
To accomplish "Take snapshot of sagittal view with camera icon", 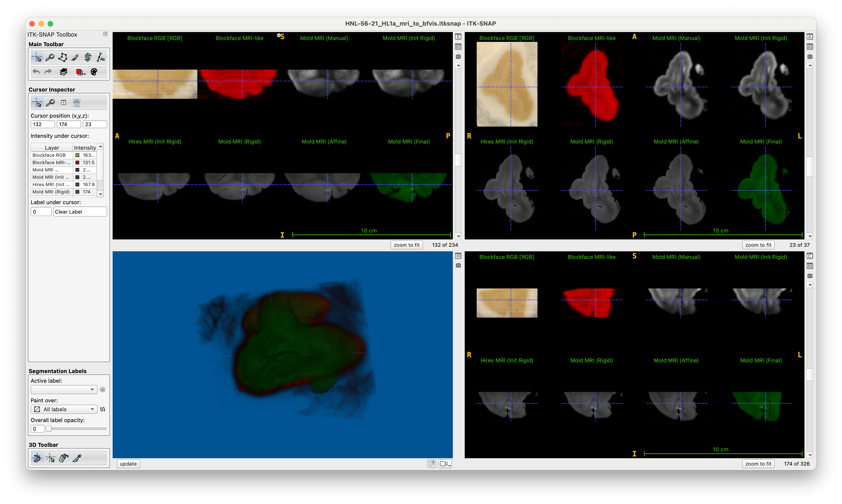I will (458, 57).
